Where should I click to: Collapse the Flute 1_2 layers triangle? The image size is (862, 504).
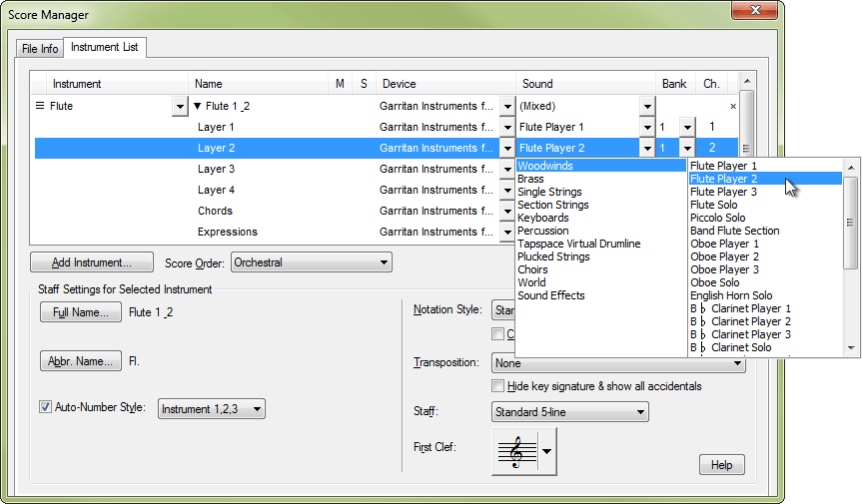[x=198, y=106]
